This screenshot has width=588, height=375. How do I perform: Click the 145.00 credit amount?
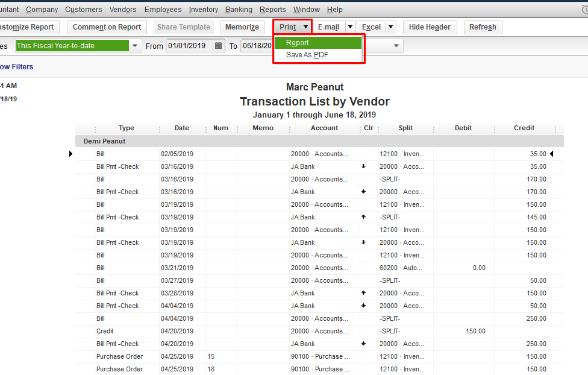536,217
